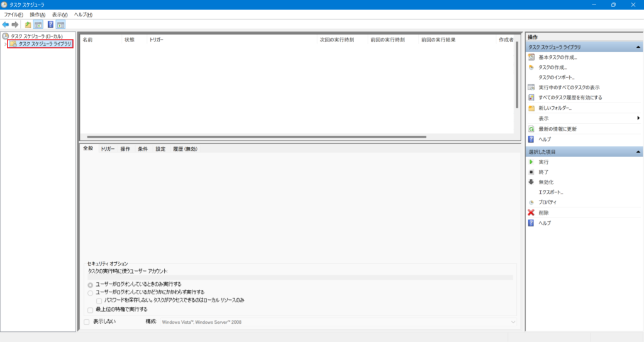Viewport: 644px width, 342px height.
Task: Expand タスク スケジューラ ライブラリ tree node arrow
Action: 5,44
